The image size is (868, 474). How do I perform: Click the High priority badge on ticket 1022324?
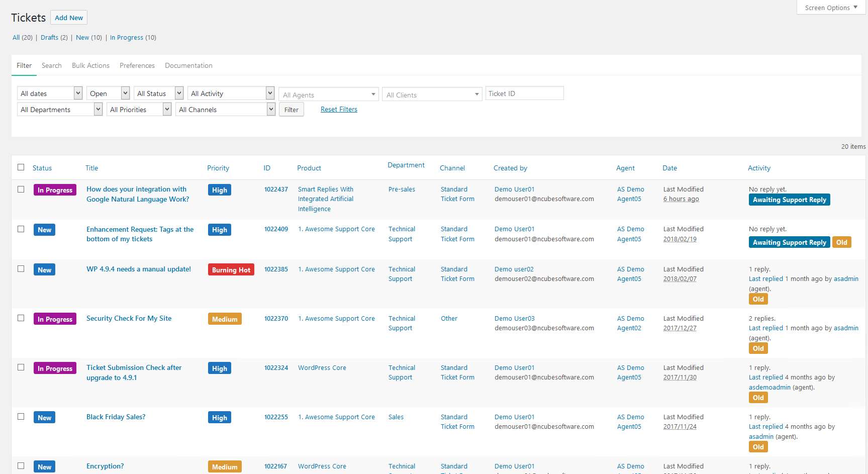(219, 368)
